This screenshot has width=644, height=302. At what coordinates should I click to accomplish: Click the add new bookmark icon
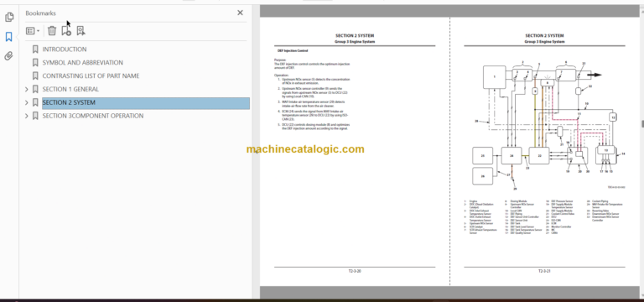pyautogui.click(x=66, y=31)
